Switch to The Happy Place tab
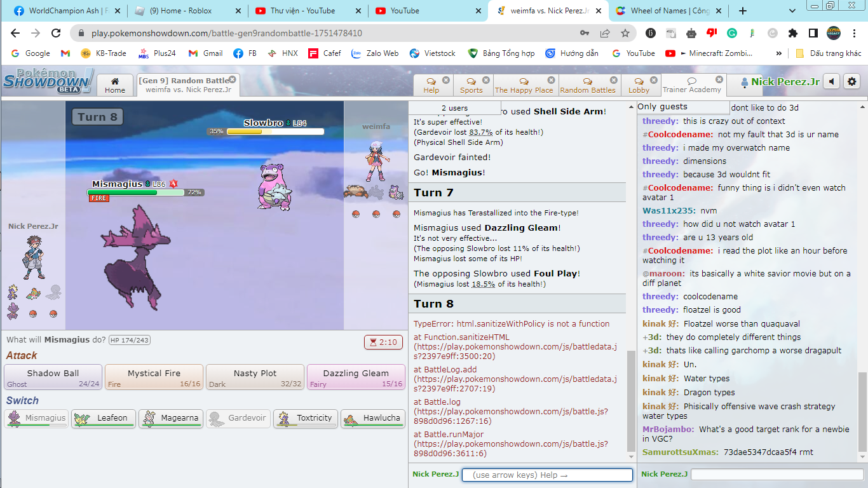 (x=524, y=85)
